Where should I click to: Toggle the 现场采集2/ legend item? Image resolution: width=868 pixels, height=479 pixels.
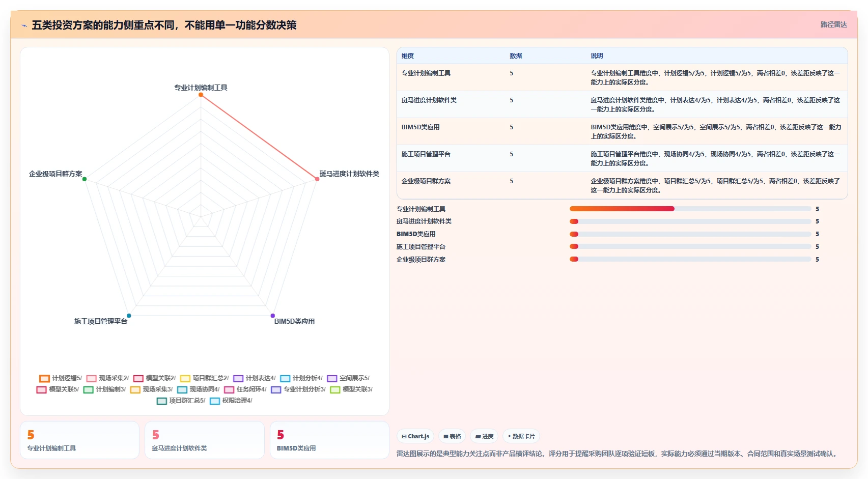(107, 378)
